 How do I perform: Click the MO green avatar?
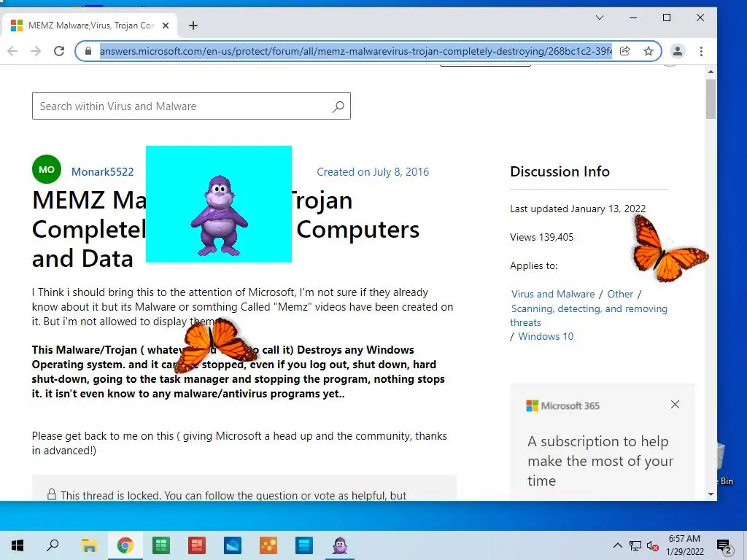pos(47,169)
